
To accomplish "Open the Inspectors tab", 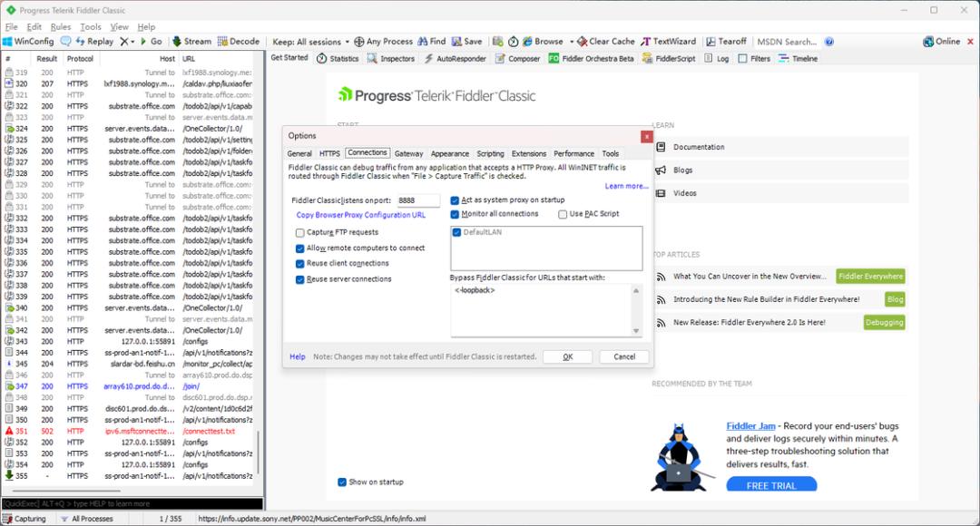I will 390,58.
